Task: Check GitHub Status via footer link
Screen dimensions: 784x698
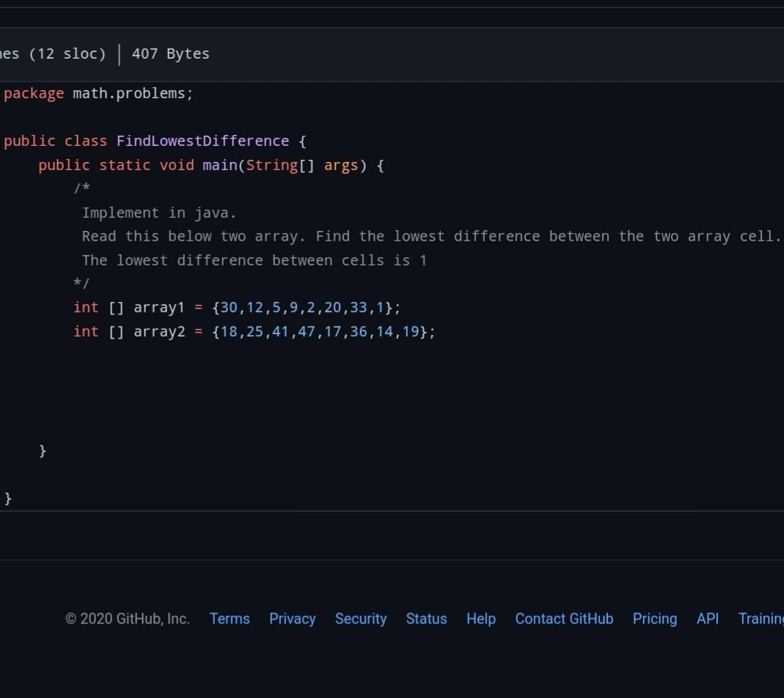Action: pos(426,619)
